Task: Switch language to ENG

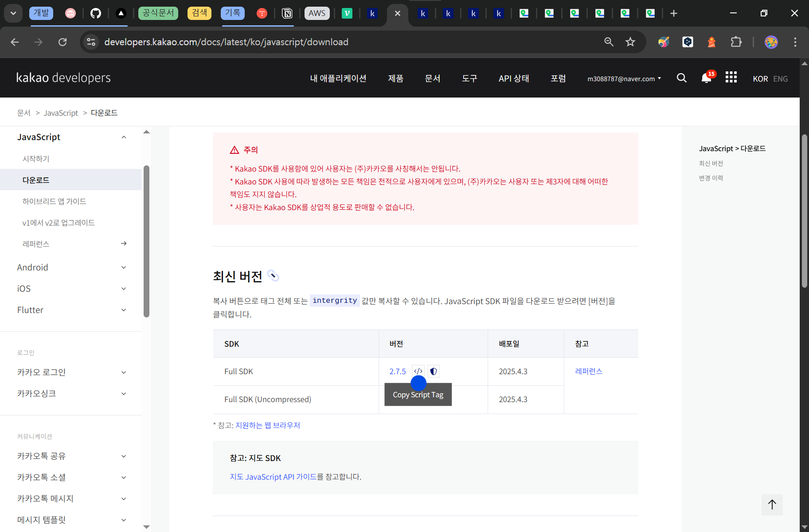Action: 781,79
